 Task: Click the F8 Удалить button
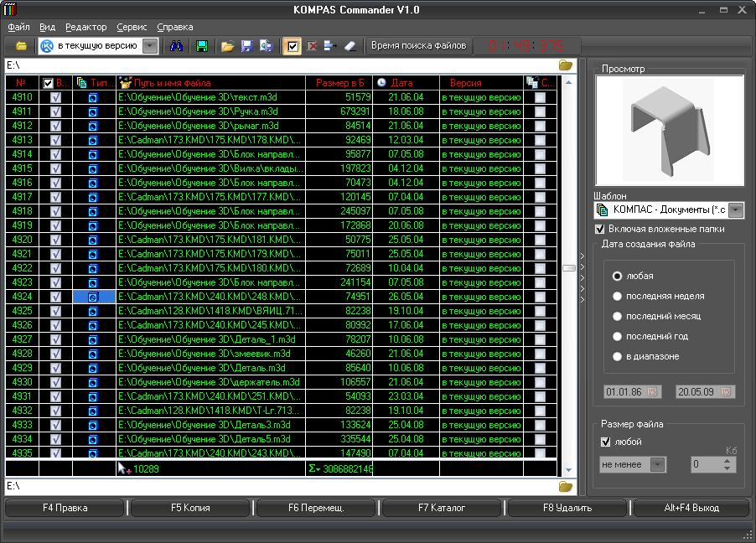(567, 508)
